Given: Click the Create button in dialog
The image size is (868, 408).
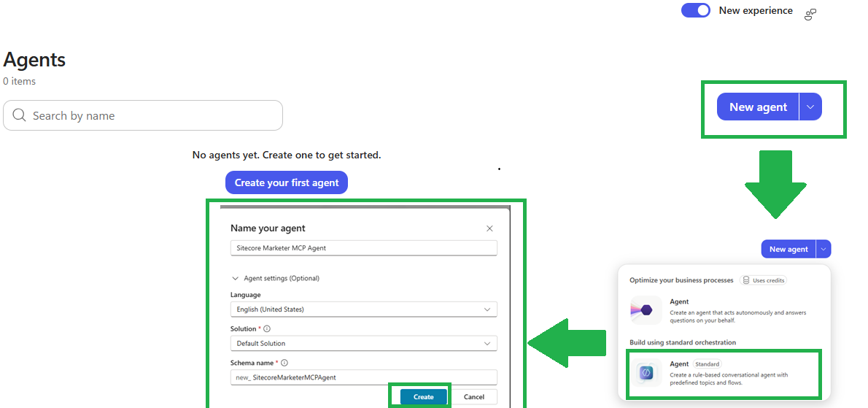Looking at the screenshot, I should click(x=424, y=397).
